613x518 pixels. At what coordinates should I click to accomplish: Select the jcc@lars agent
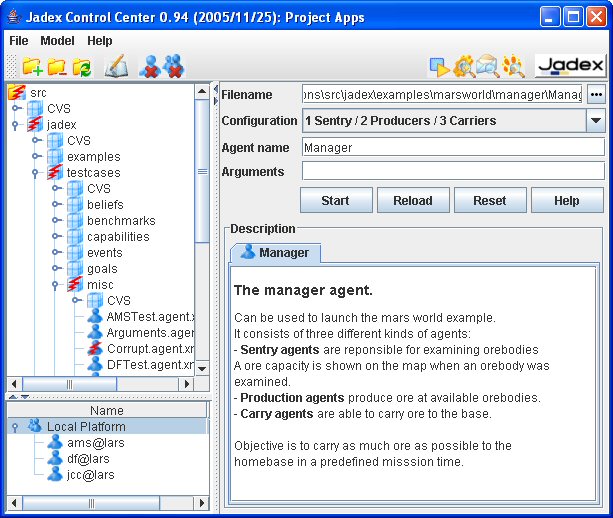point(81,475)
